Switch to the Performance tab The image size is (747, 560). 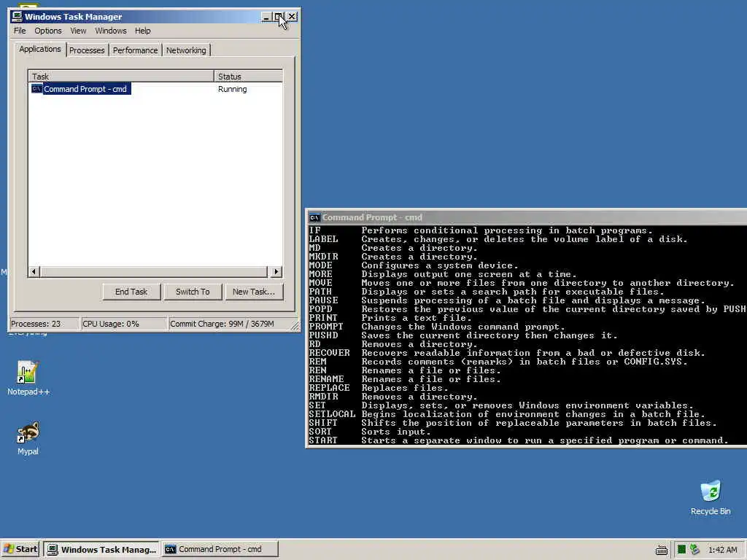coord(135,50)
